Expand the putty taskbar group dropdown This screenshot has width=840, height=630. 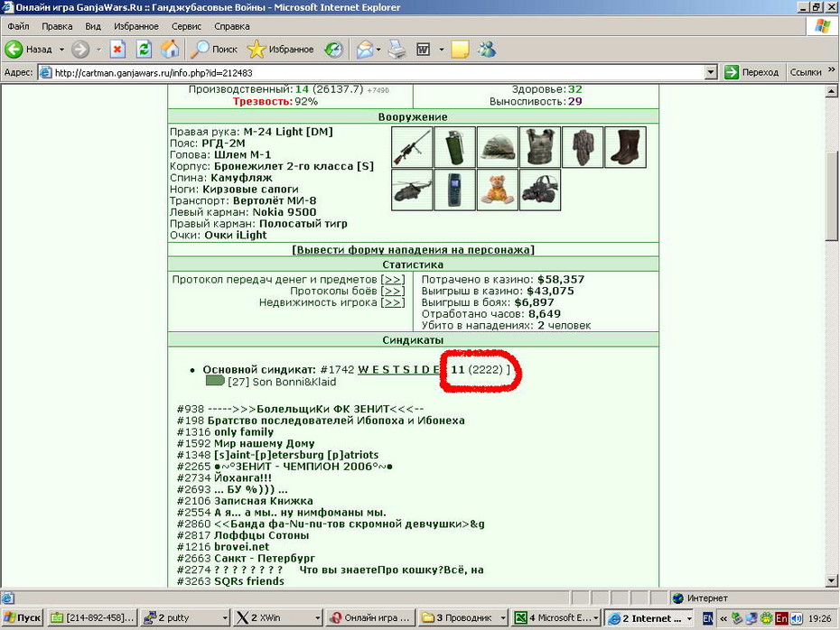pos(225,618)
